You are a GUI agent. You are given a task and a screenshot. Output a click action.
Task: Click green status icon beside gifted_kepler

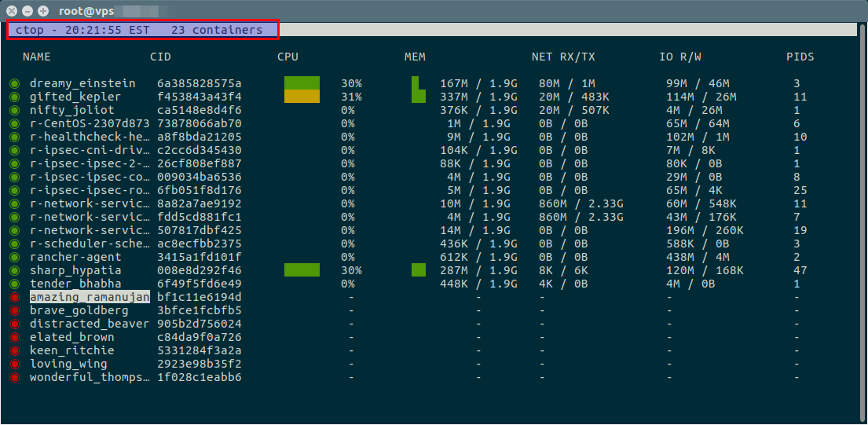point(14,97)
